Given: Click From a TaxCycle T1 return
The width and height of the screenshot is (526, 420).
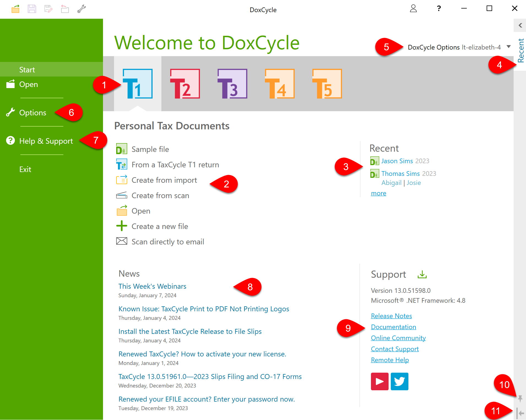Looking at the screenshot, I should click(175, 165).
